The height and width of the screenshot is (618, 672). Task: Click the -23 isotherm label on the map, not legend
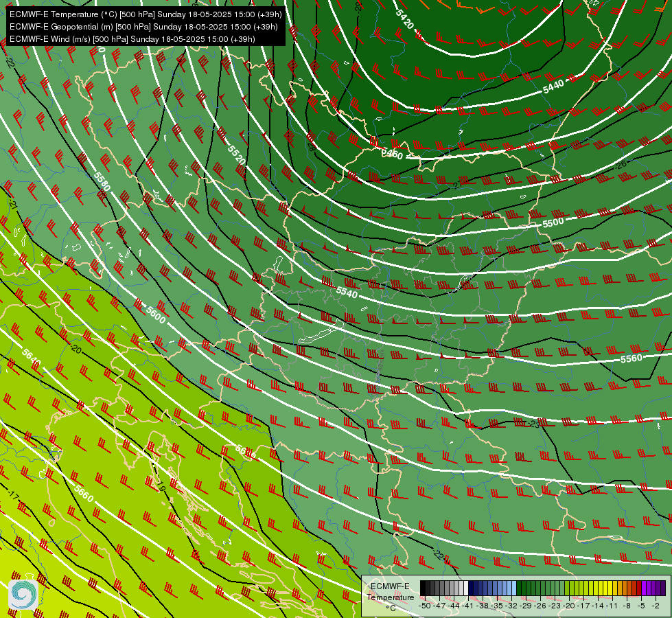coord(534,424)
